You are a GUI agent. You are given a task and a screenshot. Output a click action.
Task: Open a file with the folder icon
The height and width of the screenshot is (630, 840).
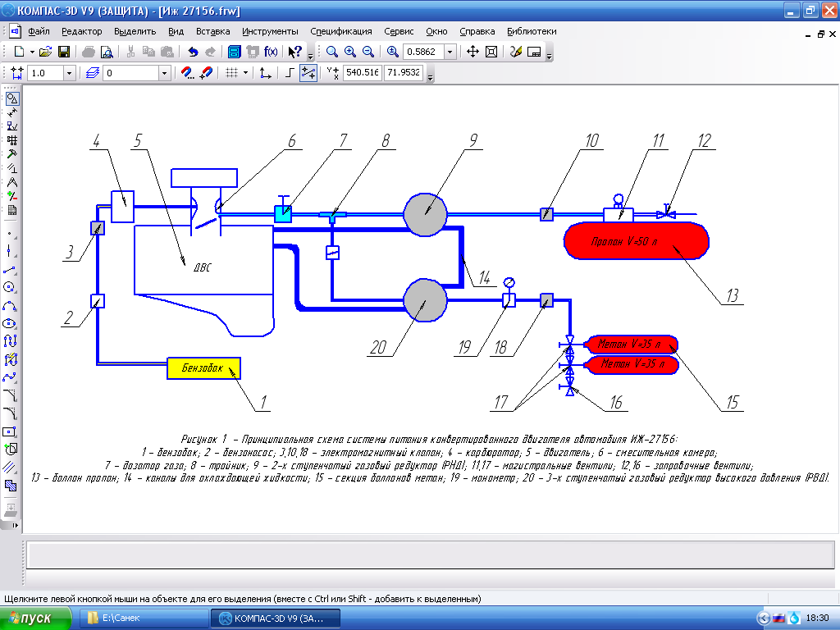[46, 52]
